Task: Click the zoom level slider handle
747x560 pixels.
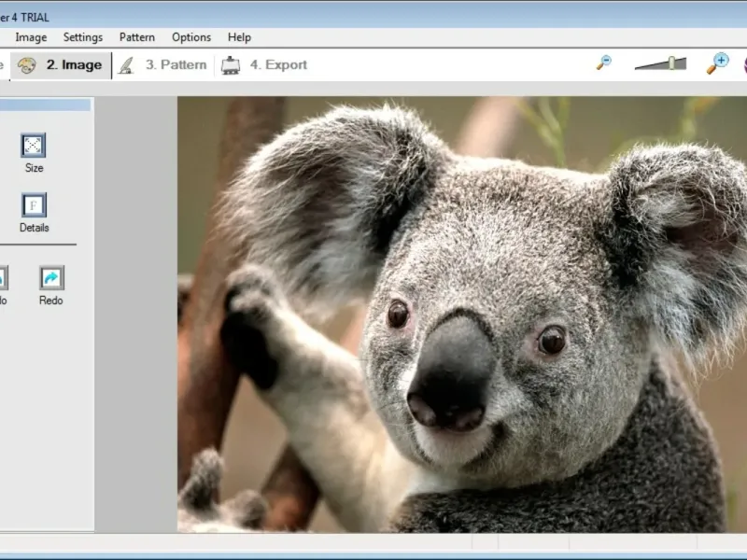Action: [x=672, y=63]
